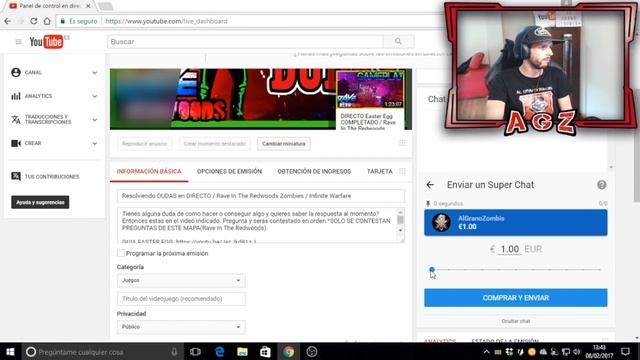The width and height of the screenshot is (640, 360).
Task: Click the AlGranoZombis €1.00 Super Chat preview
Action: 516,222
